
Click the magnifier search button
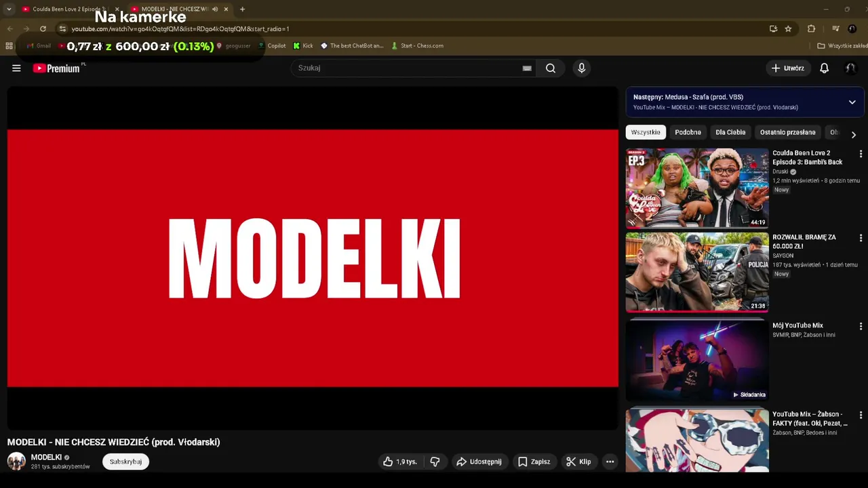click(551, 68)
